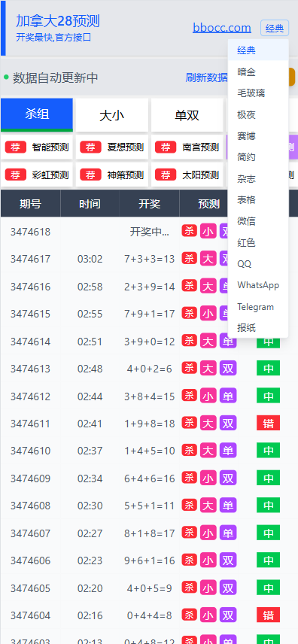Click the 预测 column header
This screenshot has height=644, width=298.
(x=208, y=204)
